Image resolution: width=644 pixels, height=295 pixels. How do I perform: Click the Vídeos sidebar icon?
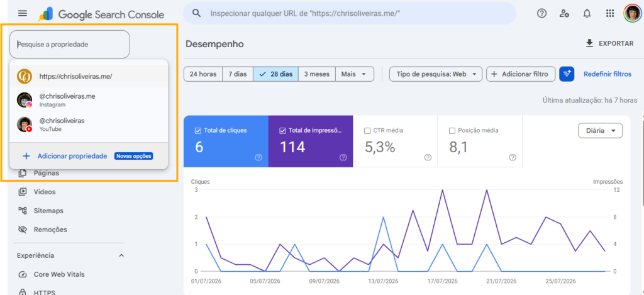tap(23, 192)
